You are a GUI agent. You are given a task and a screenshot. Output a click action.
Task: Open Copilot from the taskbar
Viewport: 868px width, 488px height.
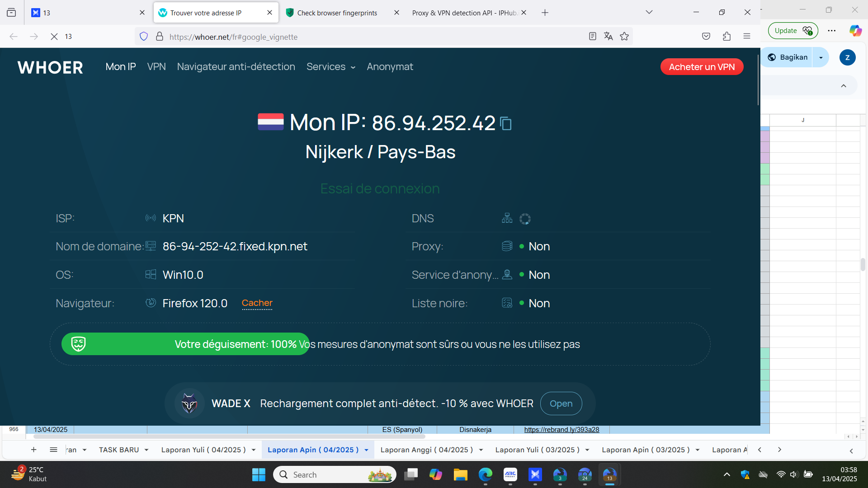436,475
